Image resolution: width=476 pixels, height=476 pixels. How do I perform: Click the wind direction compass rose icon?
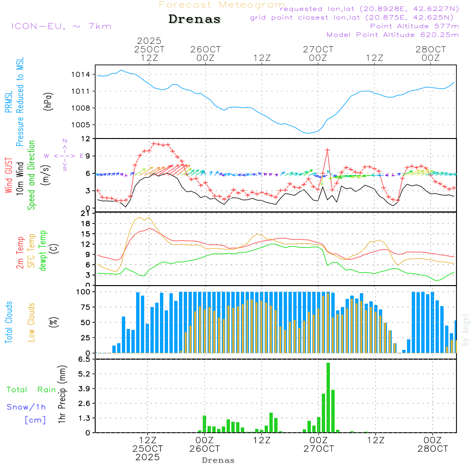point(65,155)
